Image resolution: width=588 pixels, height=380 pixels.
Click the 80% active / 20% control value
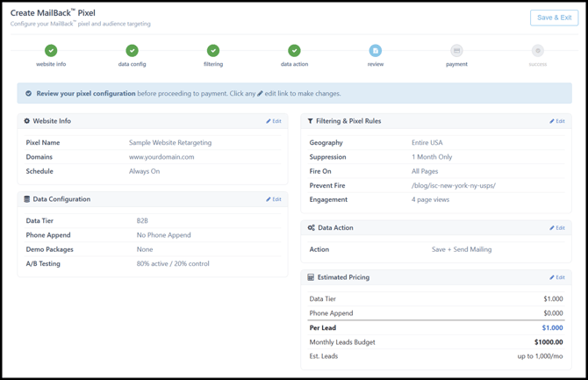173,263
